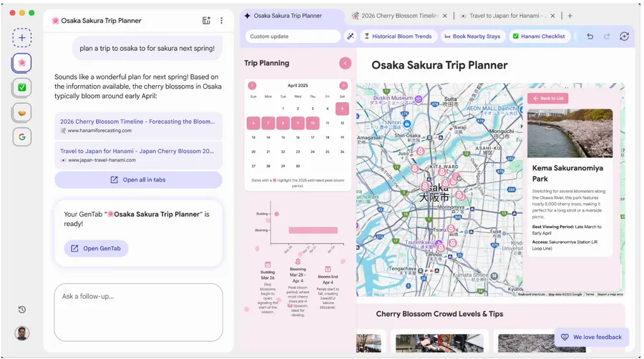Screen dimensions: 644x359
Task: Close the Travel to Japan for Hanami tab
Action: point(553,16)
